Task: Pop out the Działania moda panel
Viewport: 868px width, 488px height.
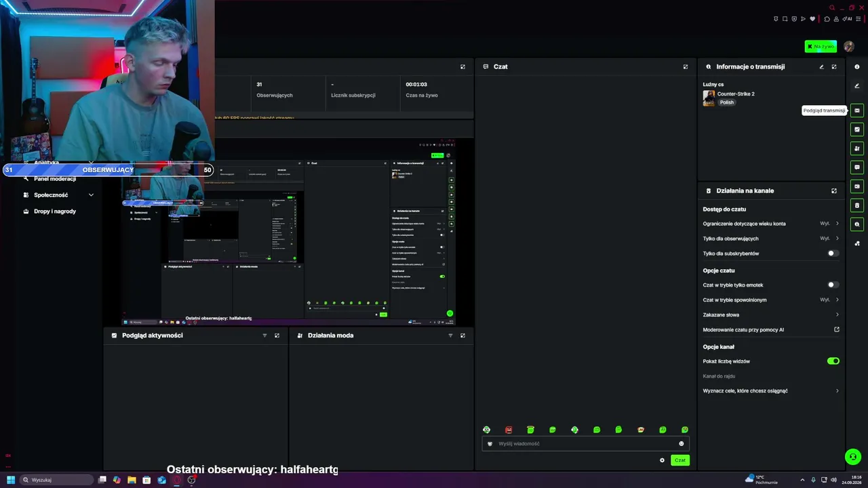Action: tap(462, 335)
